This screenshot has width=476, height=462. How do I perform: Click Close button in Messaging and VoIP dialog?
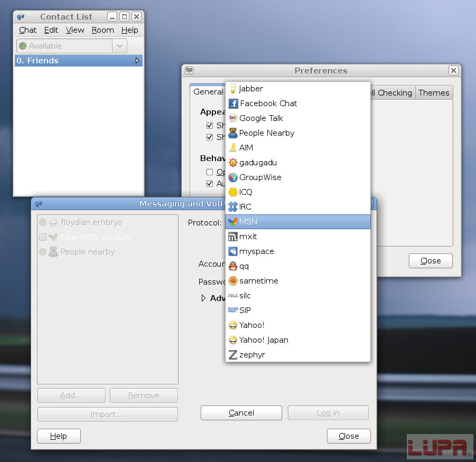tap(349, 436)
